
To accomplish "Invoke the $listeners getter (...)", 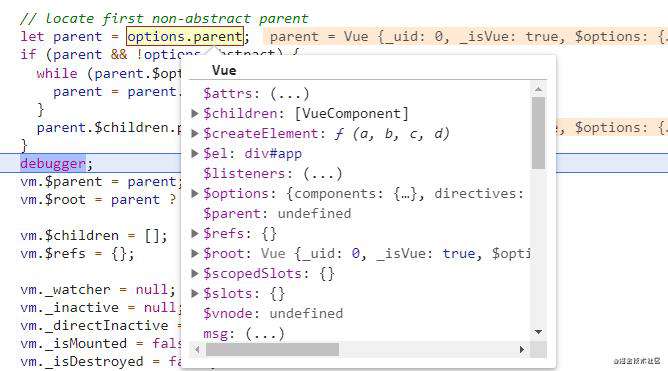I will coord(322,174).
